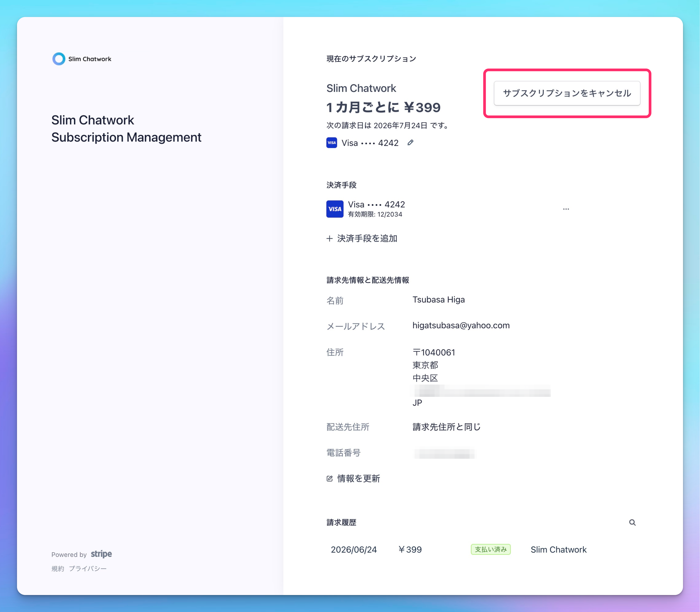Click the large Visa logo in 決済手段
The width and height of the screenshot is (700, 612).
(335, 209)
